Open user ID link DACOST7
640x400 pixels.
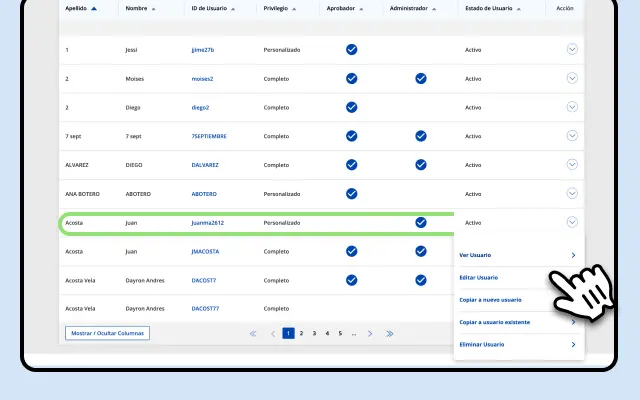[x=204, y=280]
